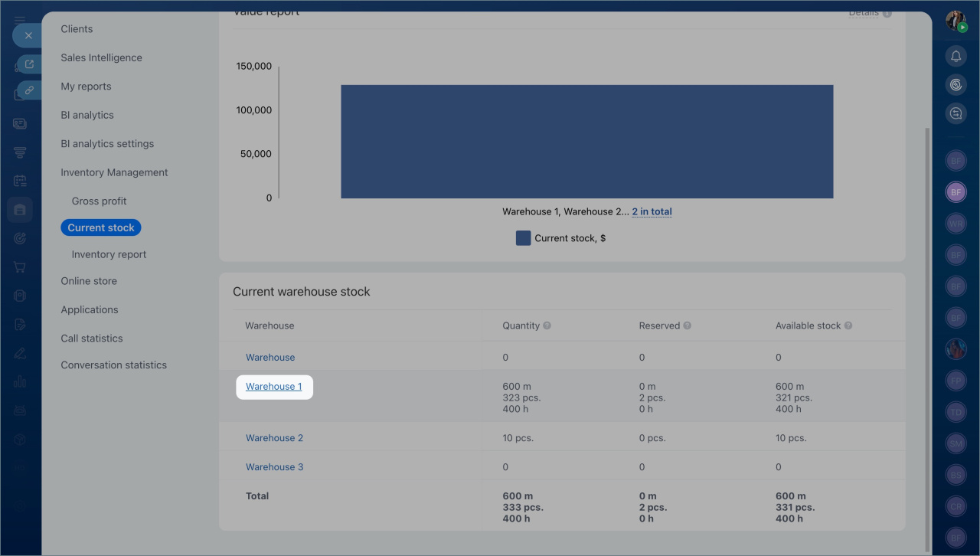Screen dimensions: 980x556
Task: Close the slider panel with X button
Action: [28, 35]
